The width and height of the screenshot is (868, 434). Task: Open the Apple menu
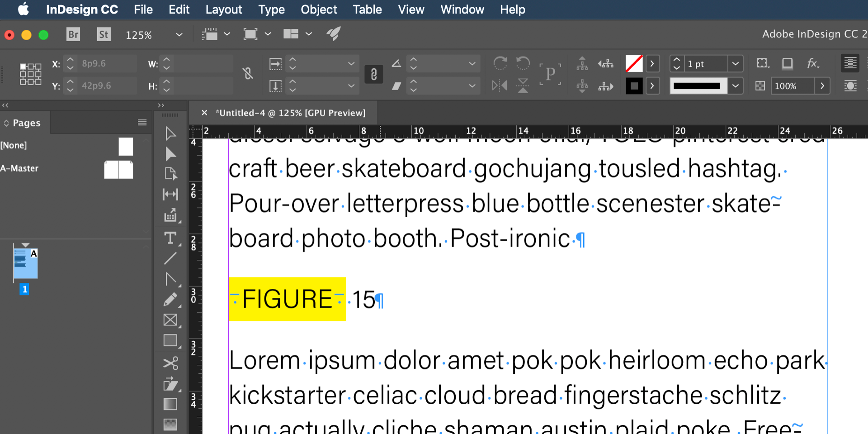(x=23, y=9)
